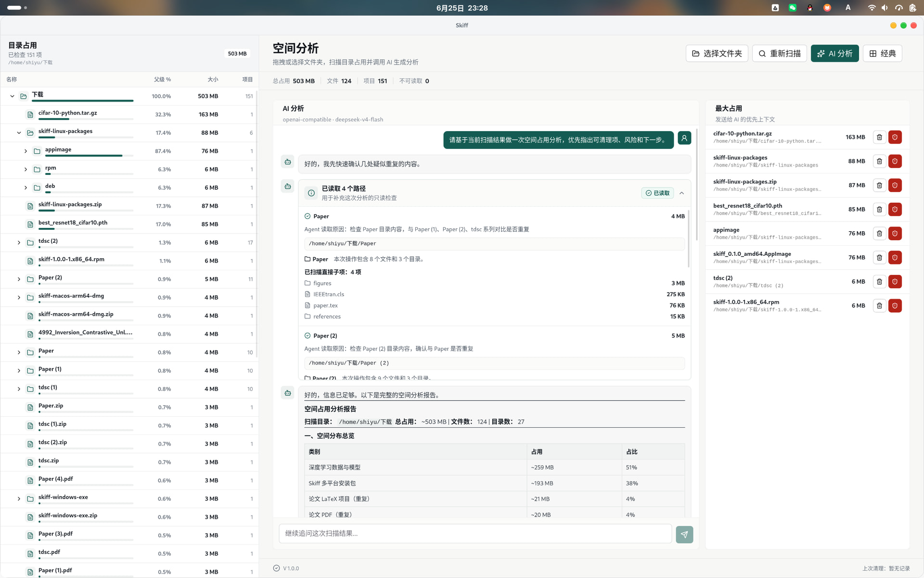Click the read paths card scrollbar
This screenshot has height=578, width=924.
[689, 238]
